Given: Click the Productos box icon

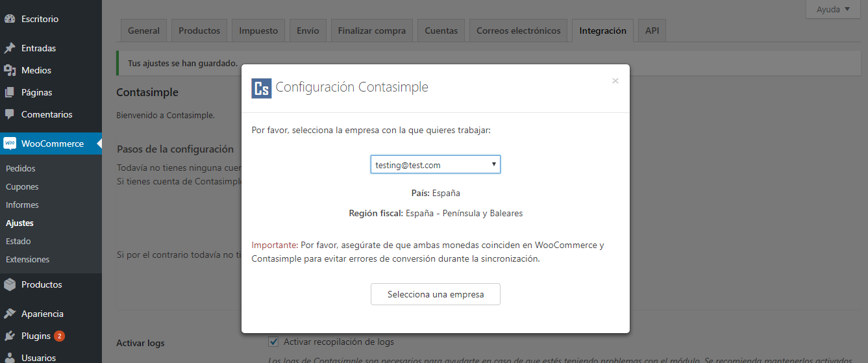Looking at the screenshot, I should [x=10, y=284].
